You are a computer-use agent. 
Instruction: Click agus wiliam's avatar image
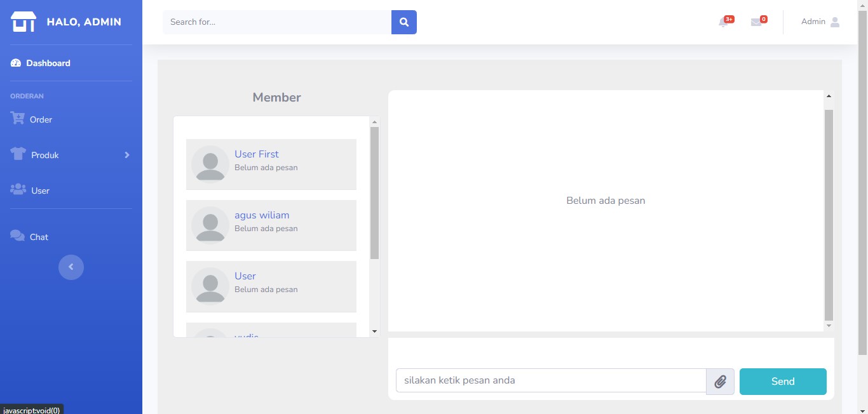pos(210,225)
